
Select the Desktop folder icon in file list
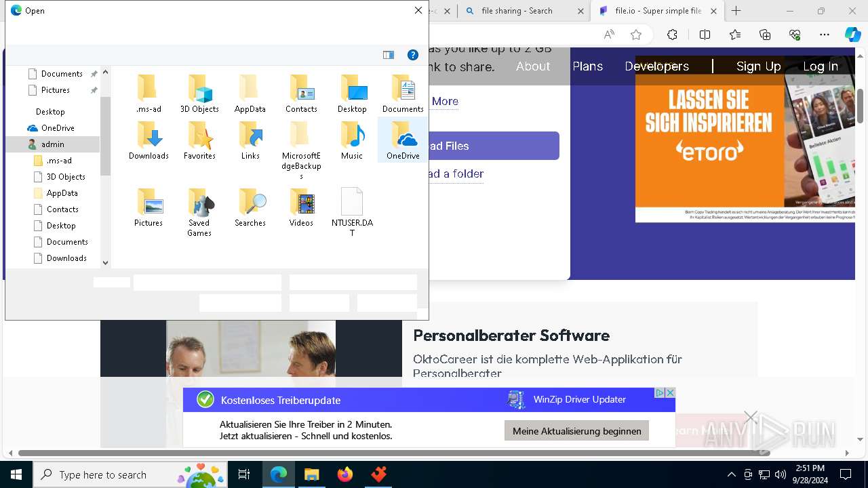pos(352,88)
